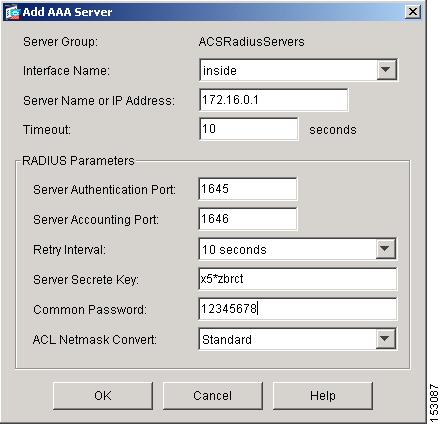
Task: Click the Cancel button
Action: pyautogui.click(x=213, y=396)
